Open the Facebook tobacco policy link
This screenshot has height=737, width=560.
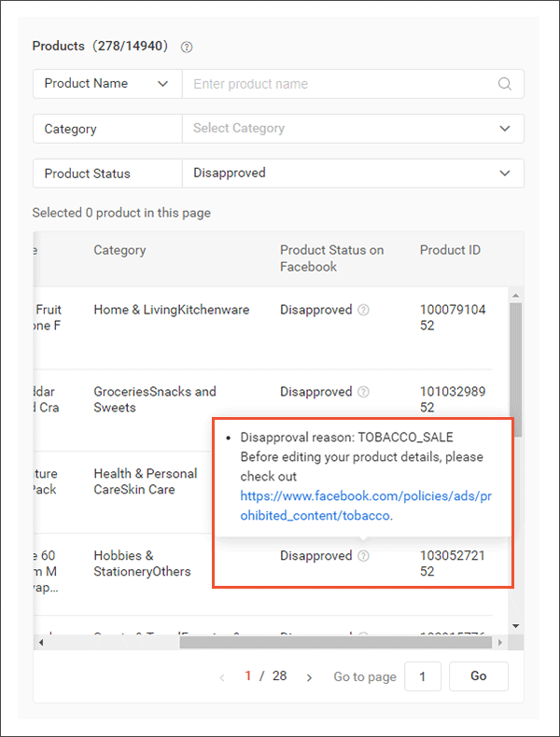(366, 506)
